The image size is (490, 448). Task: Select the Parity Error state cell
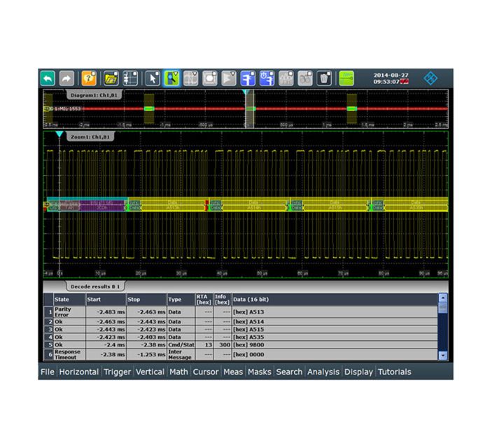69,311
